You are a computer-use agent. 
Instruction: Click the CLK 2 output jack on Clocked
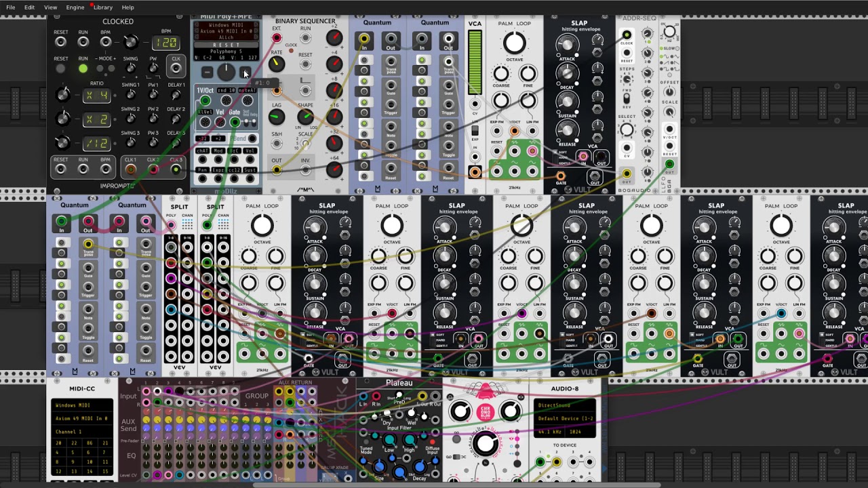point(153,169)
